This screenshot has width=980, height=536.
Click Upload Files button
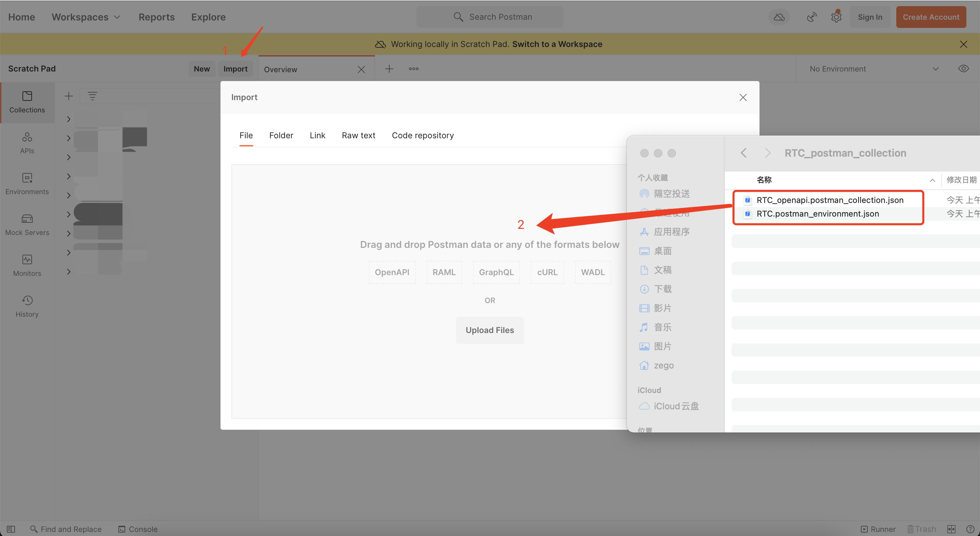(x=489, y=329)
